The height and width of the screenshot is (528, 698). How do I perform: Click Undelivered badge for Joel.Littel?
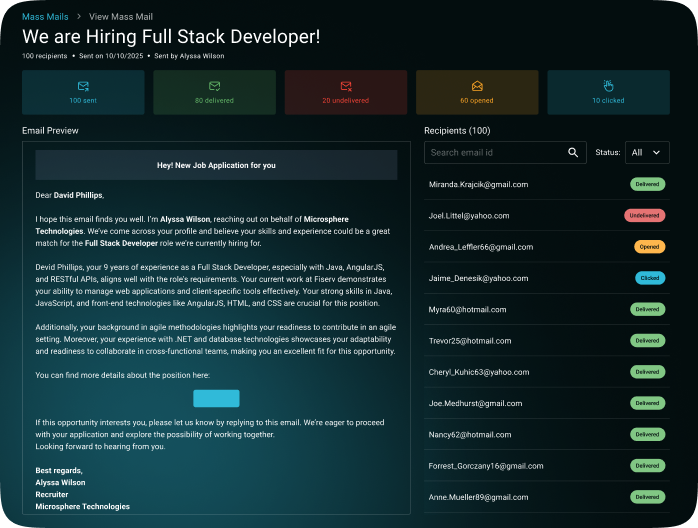point(645,215)
